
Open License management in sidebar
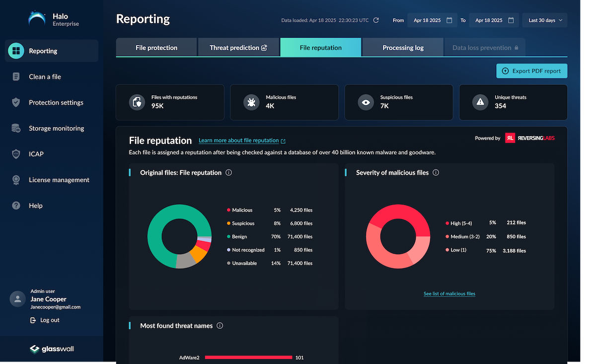click(52, 180)
